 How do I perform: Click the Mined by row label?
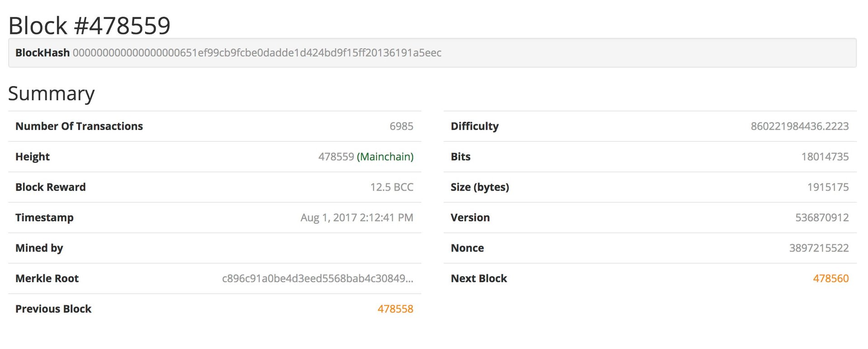(39, 248)
